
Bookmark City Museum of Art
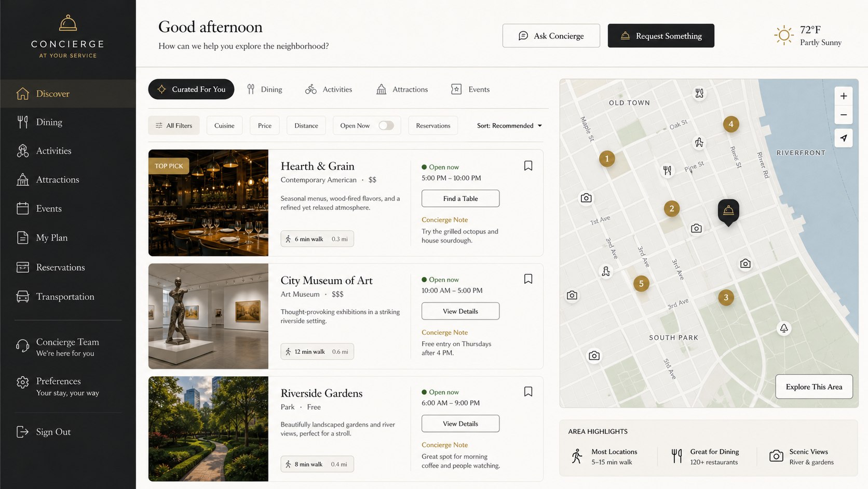tap(528, 279)
